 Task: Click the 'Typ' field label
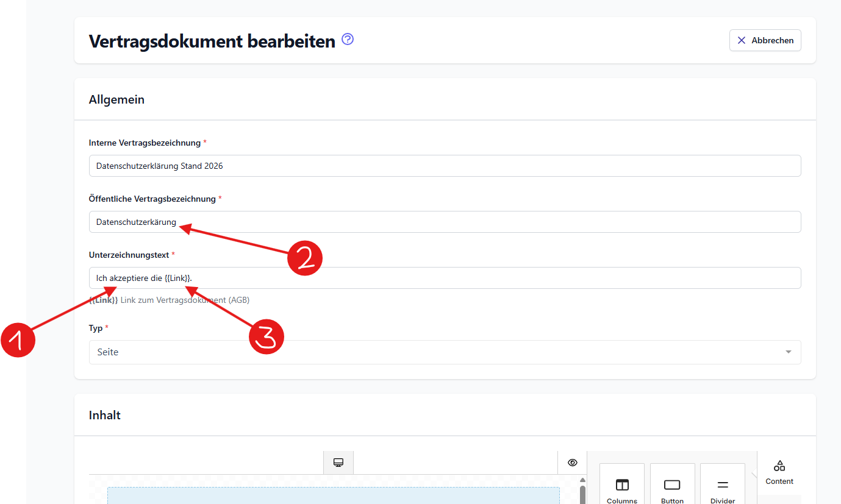click(96, 328)
